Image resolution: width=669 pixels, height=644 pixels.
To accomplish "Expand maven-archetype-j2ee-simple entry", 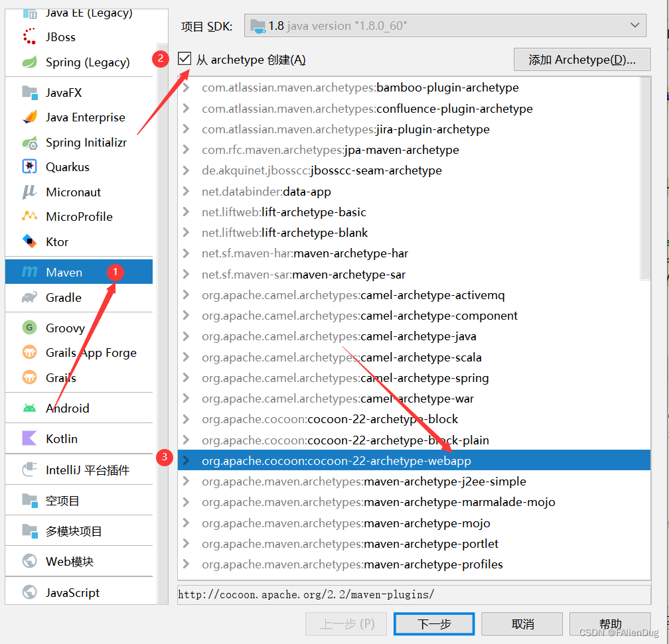I will click(186, 481).
